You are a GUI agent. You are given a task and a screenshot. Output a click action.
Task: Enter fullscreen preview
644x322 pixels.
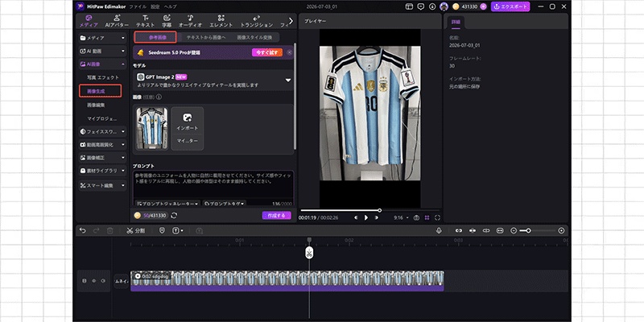(x=437, y=217)
